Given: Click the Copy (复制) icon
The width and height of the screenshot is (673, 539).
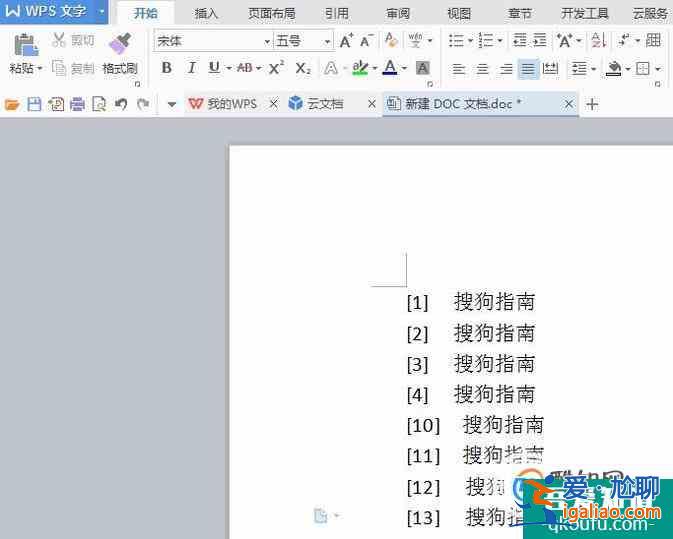Looking at the screenshot, I should 58,68.
